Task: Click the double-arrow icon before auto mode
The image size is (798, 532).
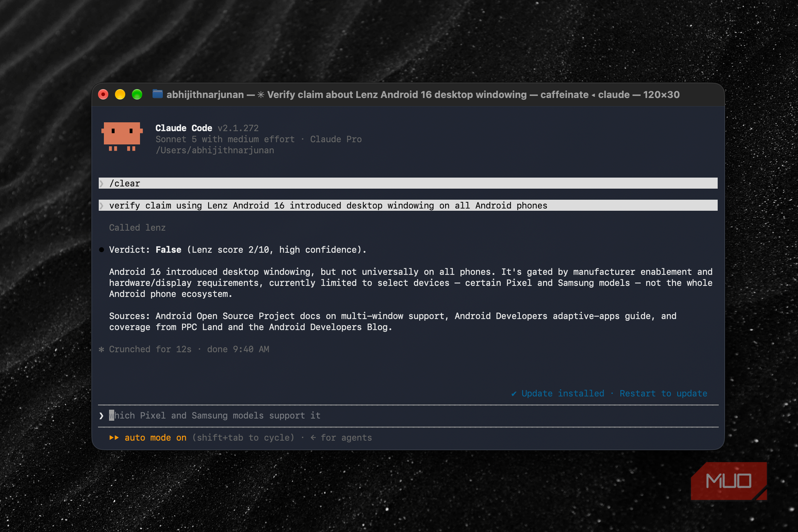Action: click(114, 438)
